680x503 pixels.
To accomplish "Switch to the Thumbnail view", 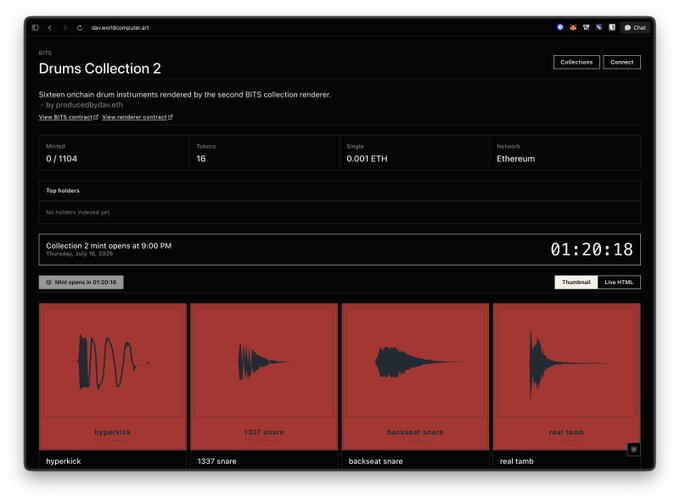I will tap(576, 282).
